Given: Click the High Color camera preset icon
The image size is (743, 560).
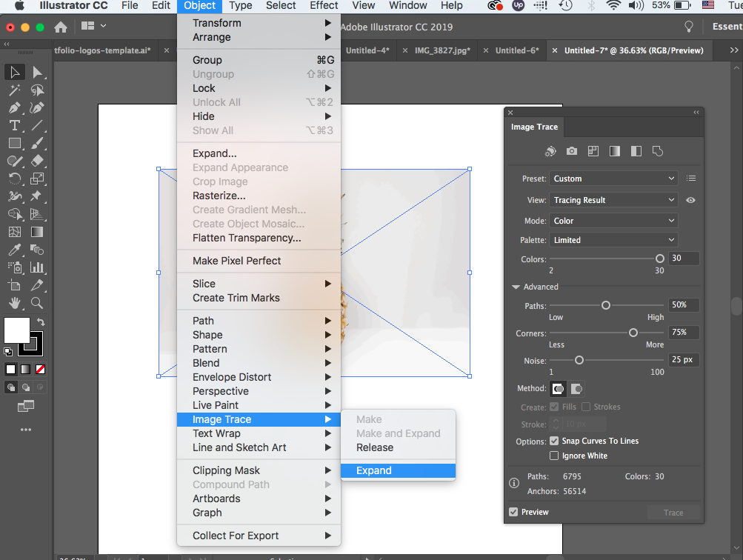Looking at the screenshot, I should point(572,151).
